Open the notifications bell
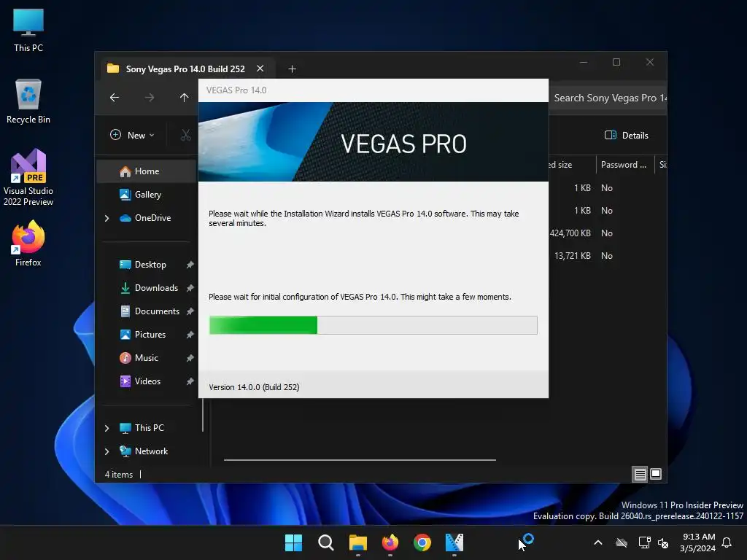The width and height of the screenshot is (747, 560). point(727,542)
